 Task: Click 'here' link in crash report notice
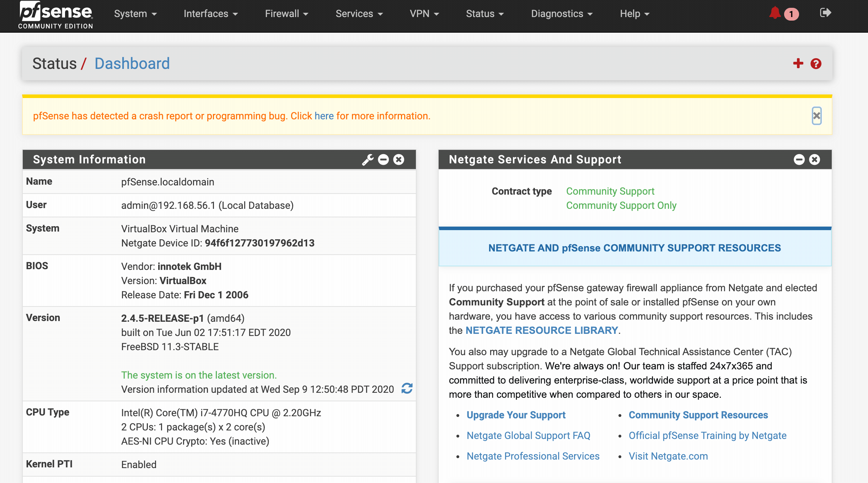[x=324, y=116]
